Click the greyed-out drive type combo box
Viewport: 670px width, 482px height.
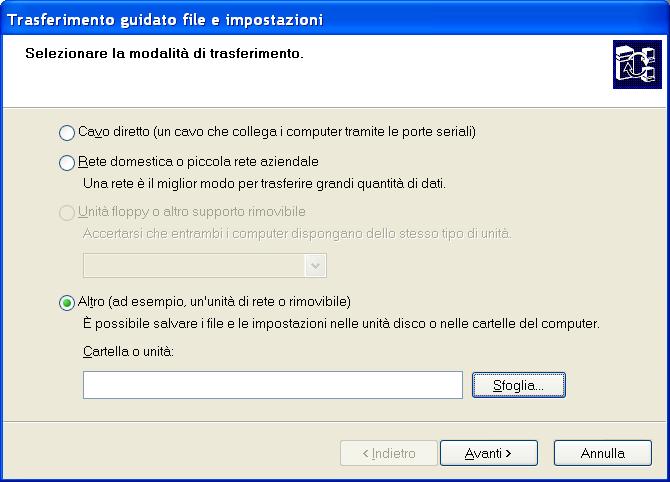coord(194,265)
